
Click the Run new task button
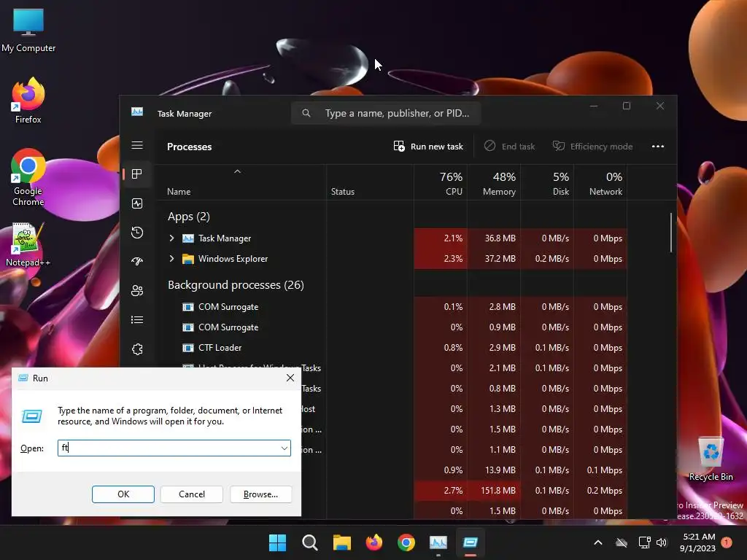[x=427, y=147]
